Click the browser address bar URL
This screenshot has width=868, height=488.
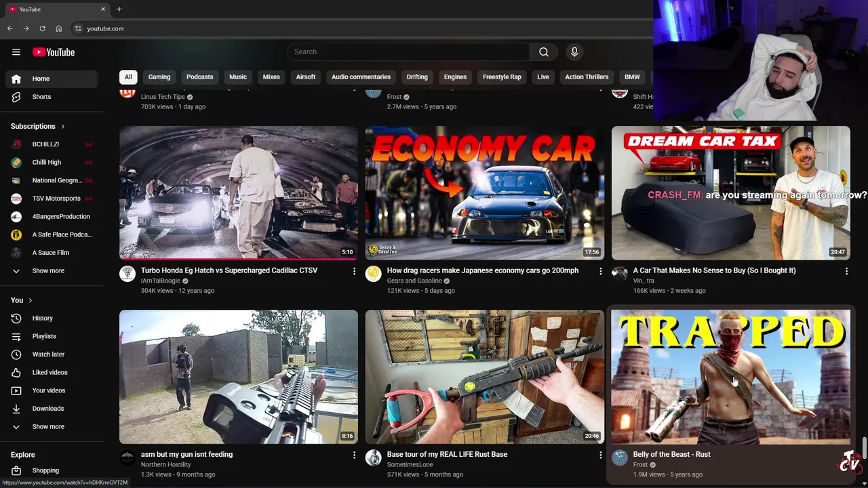[x=105, y=28]
